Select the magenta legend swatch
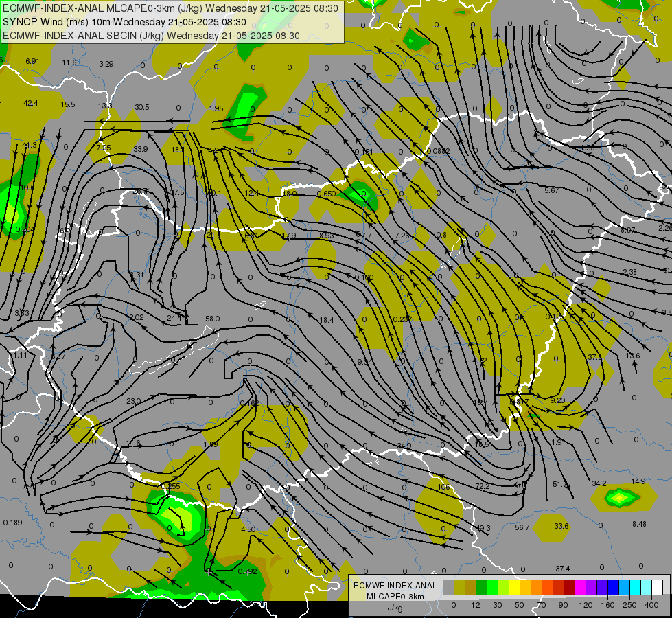672x618 pixels. [580, 588]
